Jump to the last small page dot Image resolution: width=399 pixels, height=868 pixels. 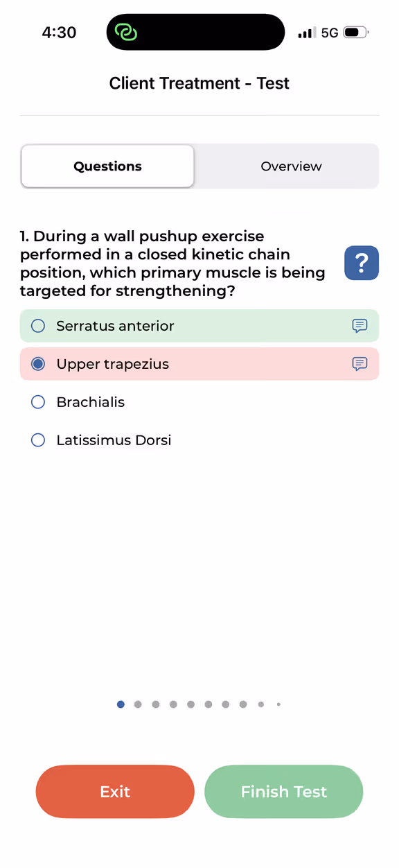point(278,704)
